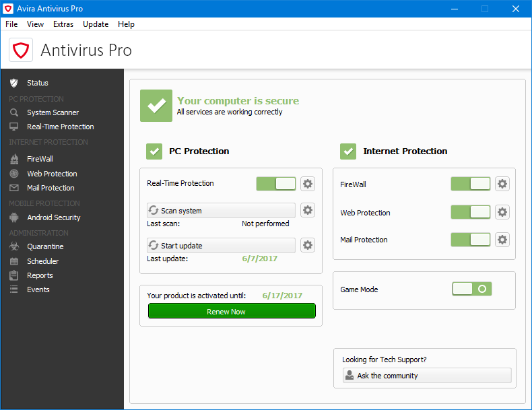Select Quarantine biohazard icon in sidebar
Screen dimensions: 532x410
[13, 247]
